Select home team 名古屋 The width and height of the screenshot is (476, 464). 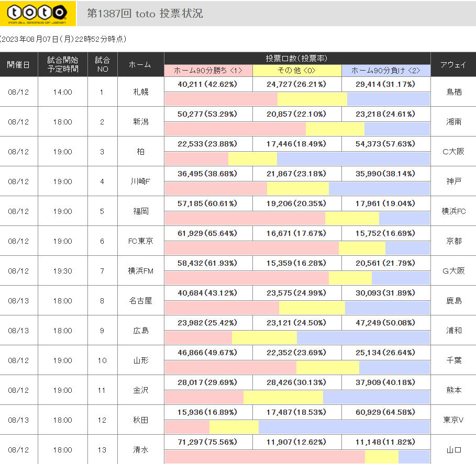140,301
